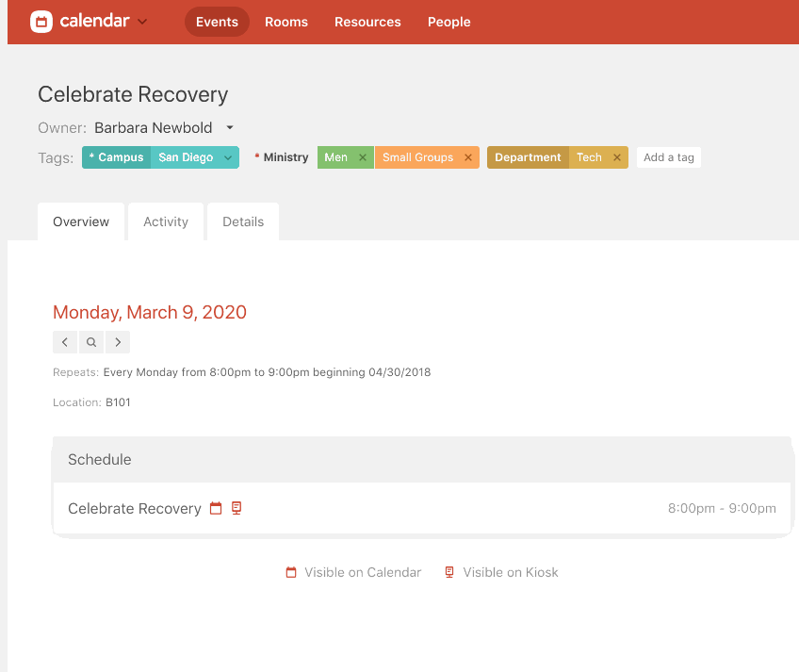Open the Rooms page
Screen dimensions: 799x672
(x=286, y=22)
